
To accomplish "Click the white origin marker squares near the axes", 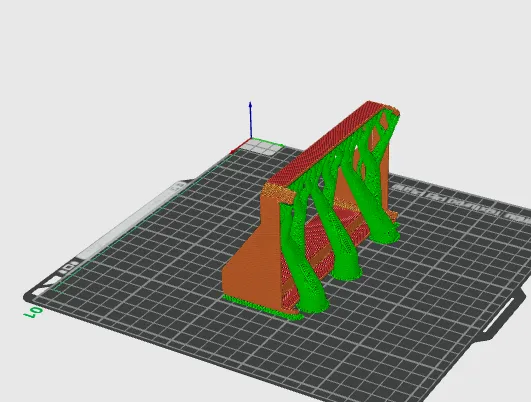I will coord(263,147).
